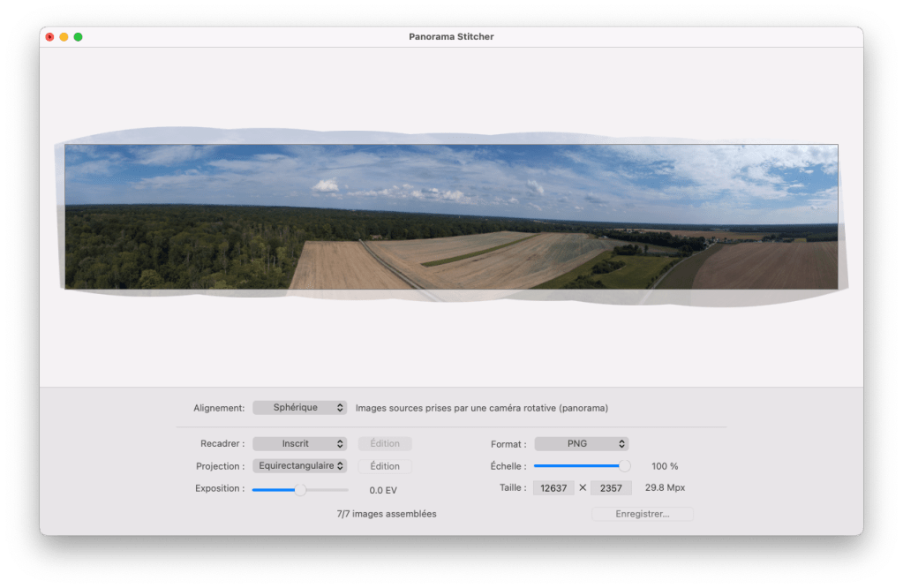Select the width field showing 12637
The image size is (903, 588).
[x=553, y=488]
